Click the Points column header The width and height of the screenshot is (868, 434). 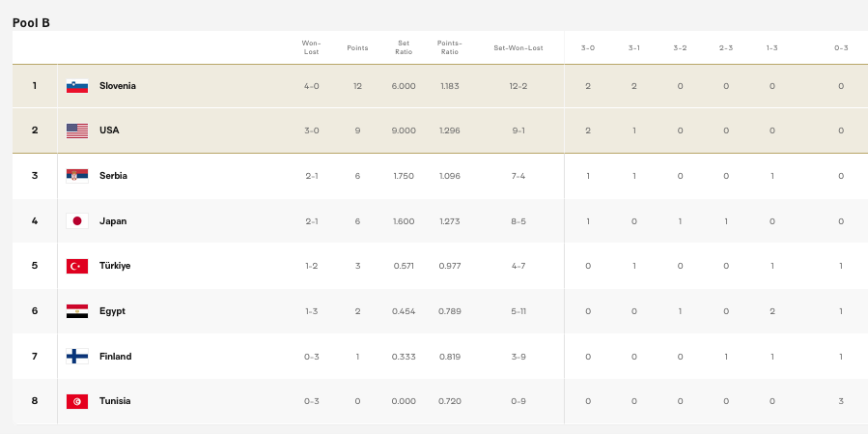(x=357, y=46)
